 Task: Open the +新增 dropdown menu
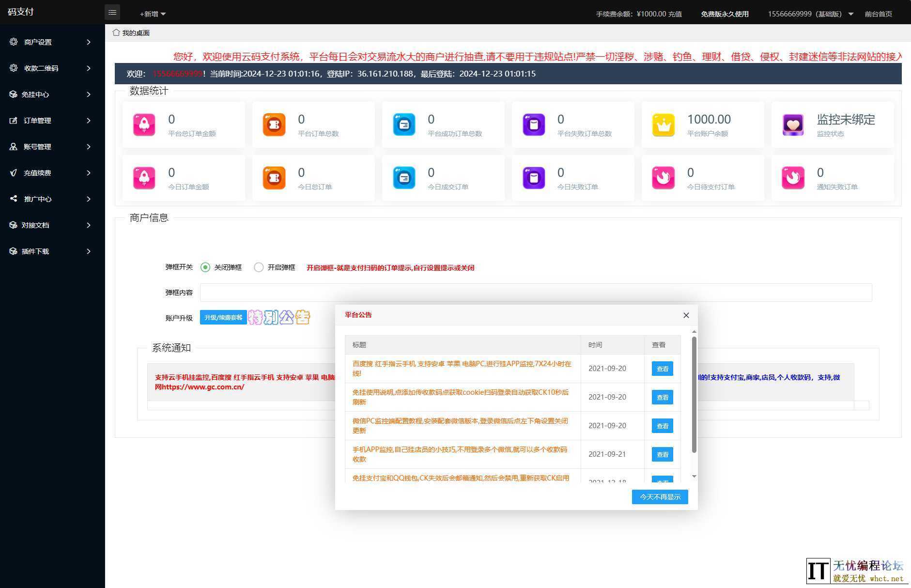tap(153, 14)
